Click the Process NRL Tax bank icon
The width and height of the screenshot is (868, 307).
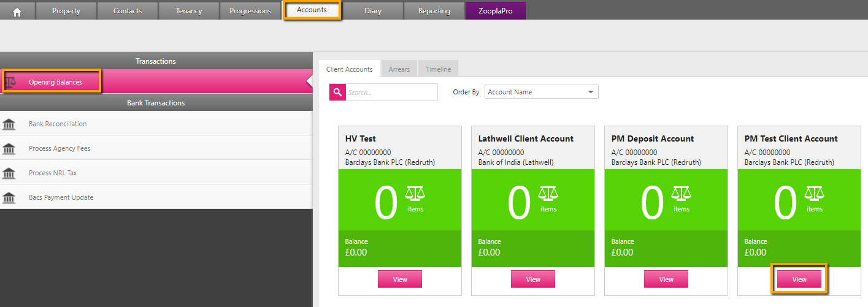click(9, 173)
